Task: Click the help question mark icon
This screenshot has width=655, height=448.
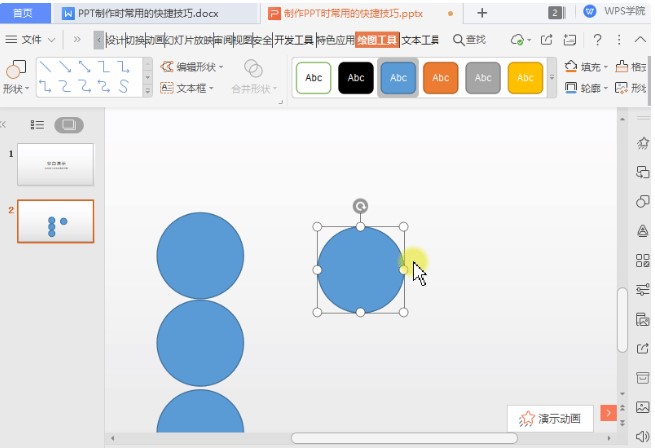Action: (597, 40)
